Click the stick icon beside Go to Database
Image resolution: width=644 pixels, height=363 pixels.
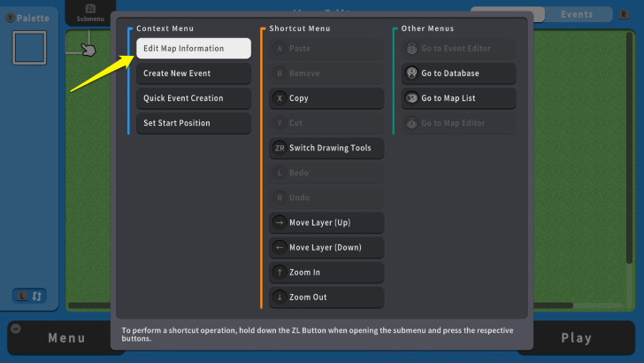tap(411, 73)
